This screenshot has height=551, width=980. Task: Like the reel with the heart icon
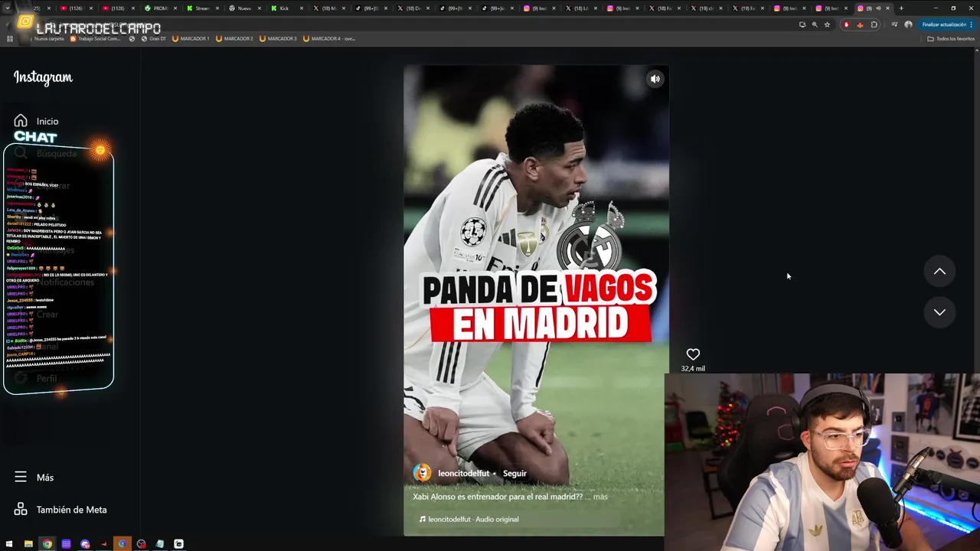point(693,354)
